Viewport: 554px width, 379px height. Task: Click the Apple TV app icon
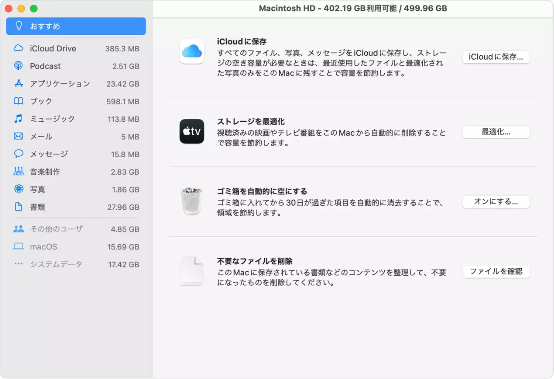tap(192, 131)
